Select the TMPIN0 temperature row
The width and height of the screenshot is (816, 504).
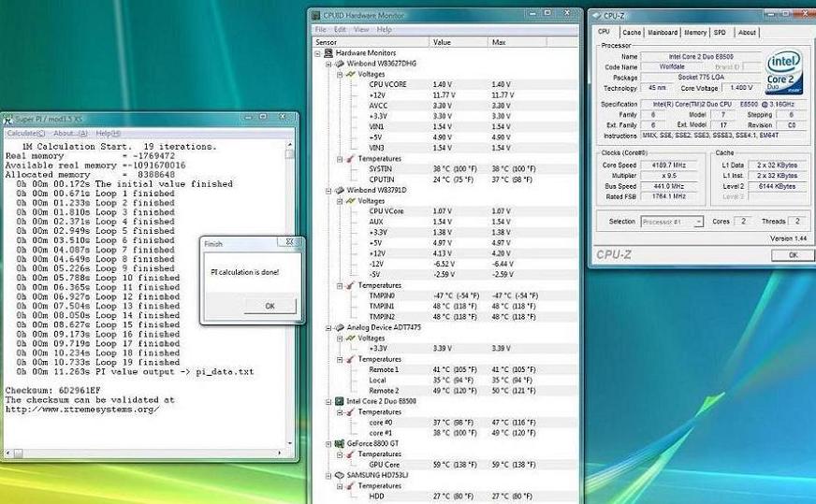(x=445, y=296)
